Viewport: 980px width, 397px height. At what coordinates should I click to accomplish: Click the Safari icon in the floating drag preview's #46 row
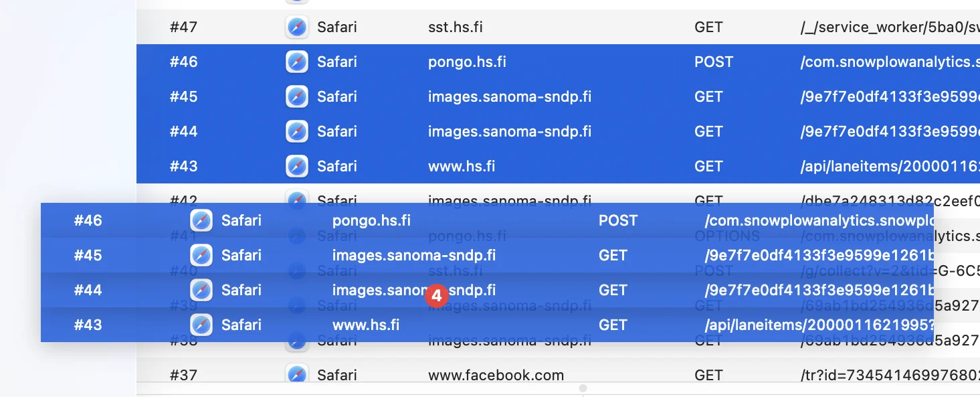pyautogui.click(x=201, y=220)
